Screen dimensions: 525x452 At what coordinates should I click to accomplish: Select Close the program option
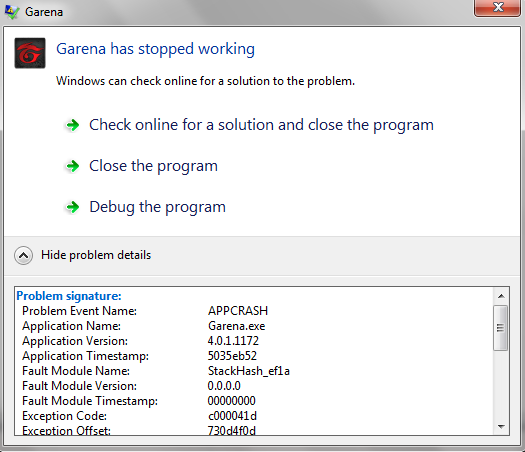[x=153, y=166]
